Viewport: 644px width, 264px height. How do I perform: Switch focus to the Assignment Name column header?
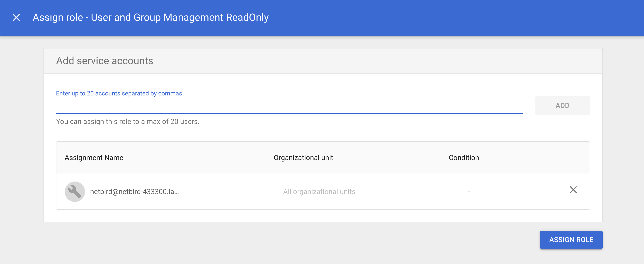tap(94, 158)
